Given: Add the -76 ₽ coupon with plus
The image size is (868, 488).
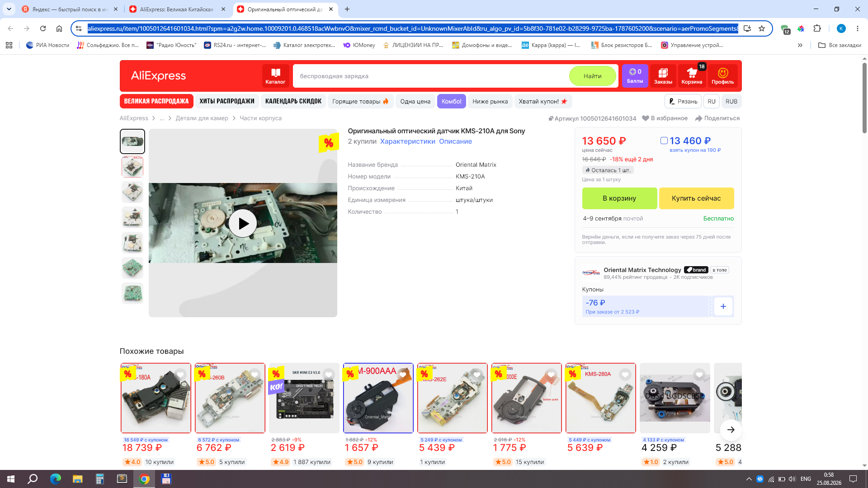Looking at the screenshot, I should pos(723,306).
